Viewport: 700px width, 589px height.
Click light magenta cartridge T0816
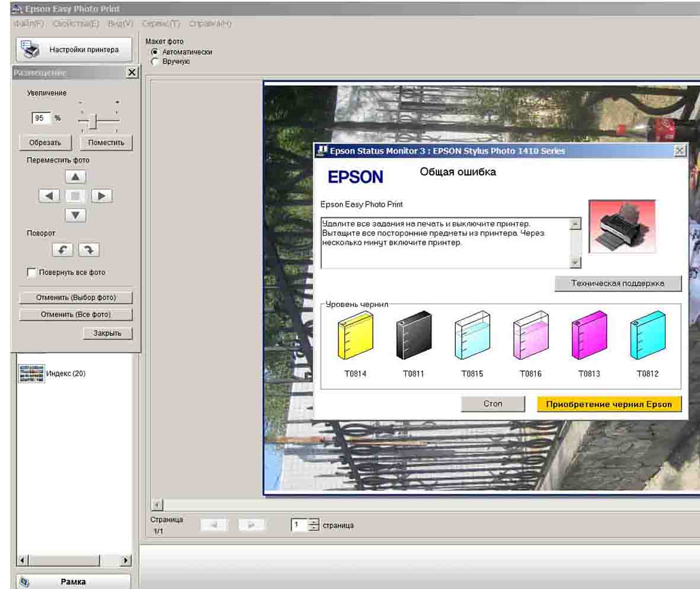coord(531,335)
